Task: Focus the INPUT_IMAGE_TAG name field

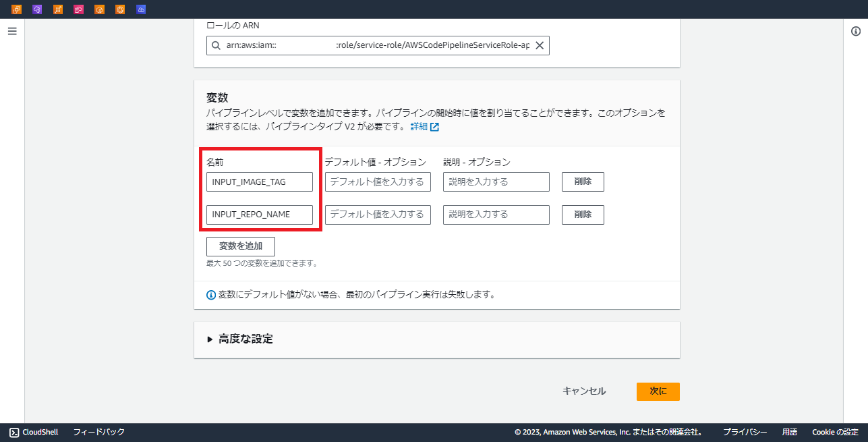Action: click(260, 182)
